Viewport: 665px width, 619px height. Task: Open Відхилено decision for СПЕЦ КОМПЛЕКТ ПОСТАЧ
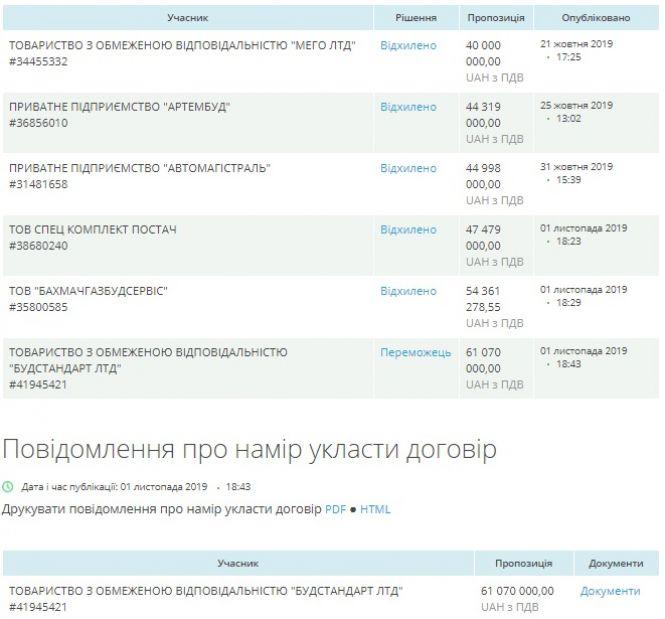pos(408,230)
